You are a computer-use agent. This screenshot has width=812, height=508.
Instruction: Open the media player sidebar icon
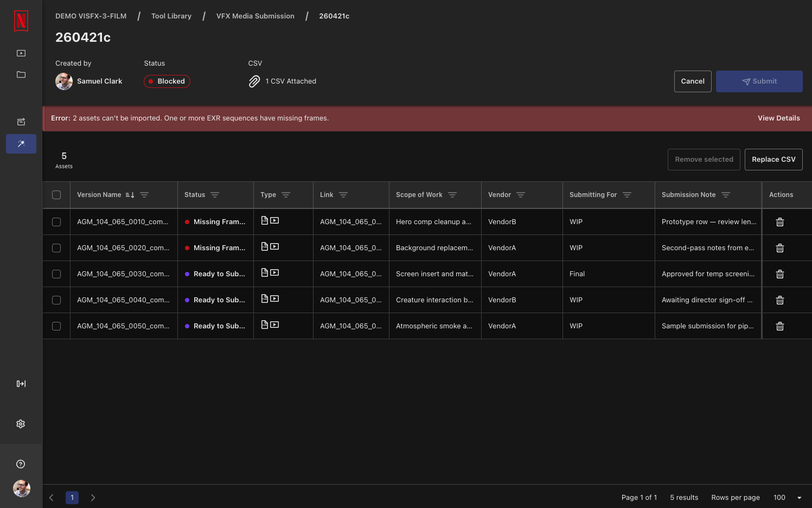21,53
